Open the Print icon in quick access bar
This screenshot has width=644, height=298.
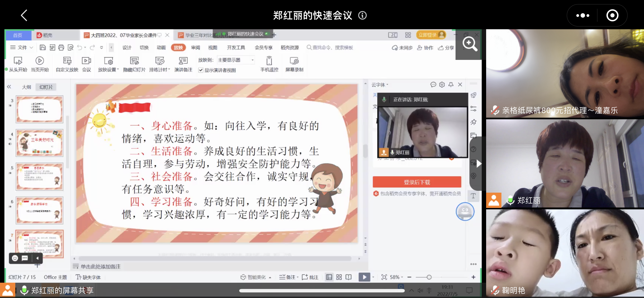(x=61, y=47)
